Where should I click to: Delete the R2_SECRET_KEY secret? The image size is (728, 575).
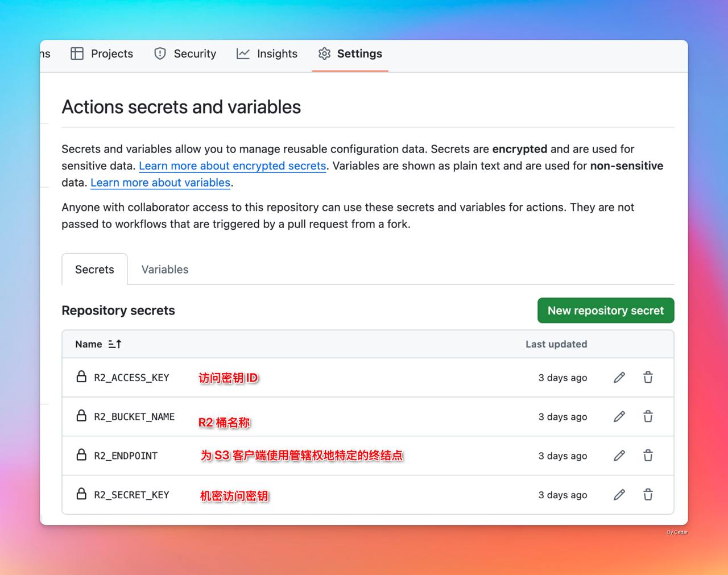tap(648, 495)
